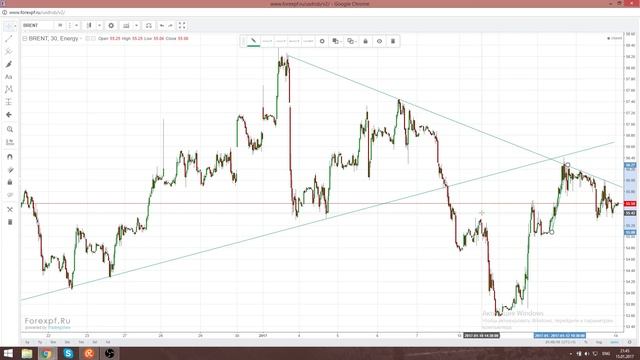Open the first line style dropdown

(267, 41)
